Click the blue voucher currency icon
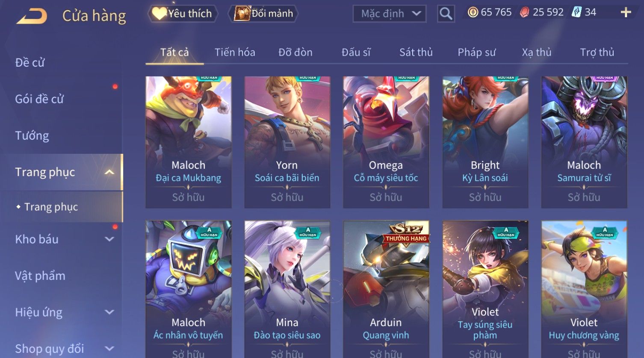644x358 pixels. click(x=576, y=12)
